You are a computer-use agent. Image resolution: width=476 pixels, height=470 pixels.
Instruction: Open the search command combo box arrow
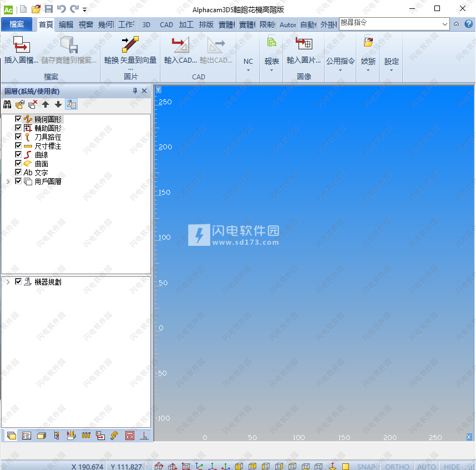pos(445,24)
